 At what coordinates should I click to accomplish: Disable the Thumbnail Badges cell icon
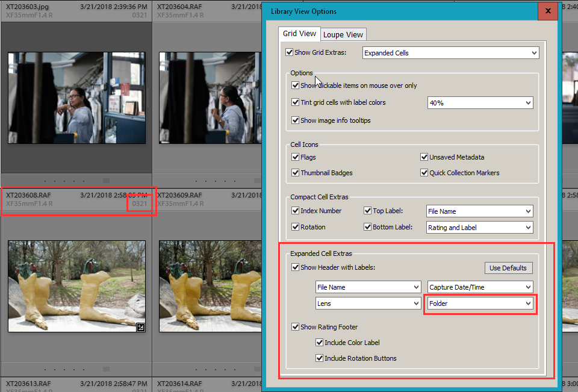pos(296,173)
